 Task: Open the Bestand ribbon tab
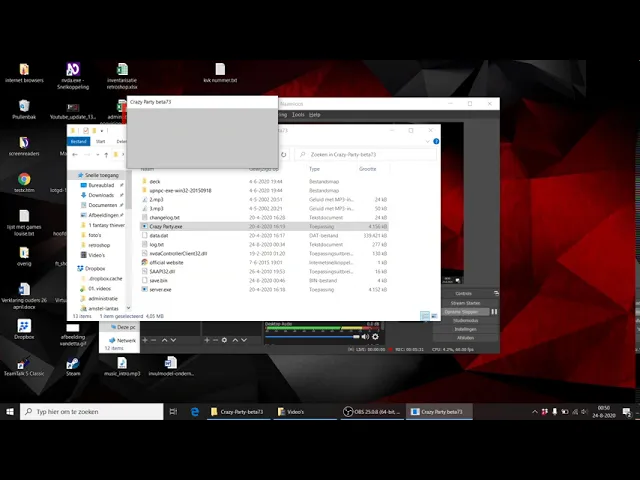[x=78, y=141]
